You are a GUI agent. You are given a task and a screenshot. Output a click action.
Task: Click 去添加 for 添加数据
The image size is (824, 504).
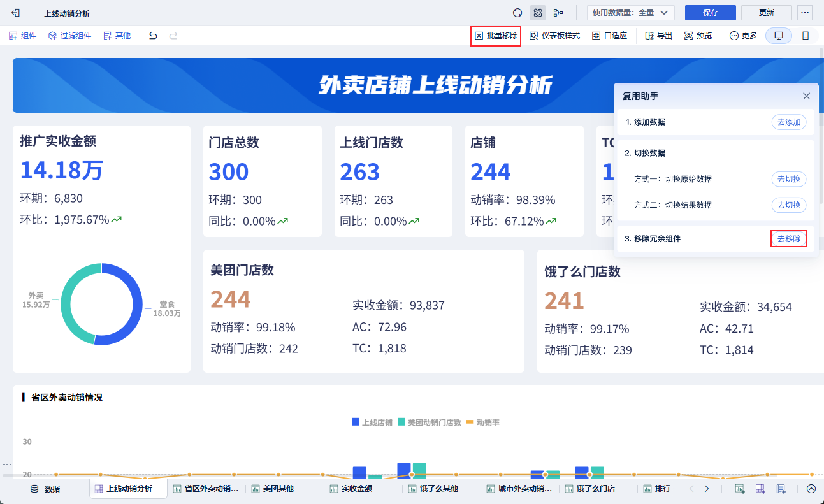pos(788,122)
